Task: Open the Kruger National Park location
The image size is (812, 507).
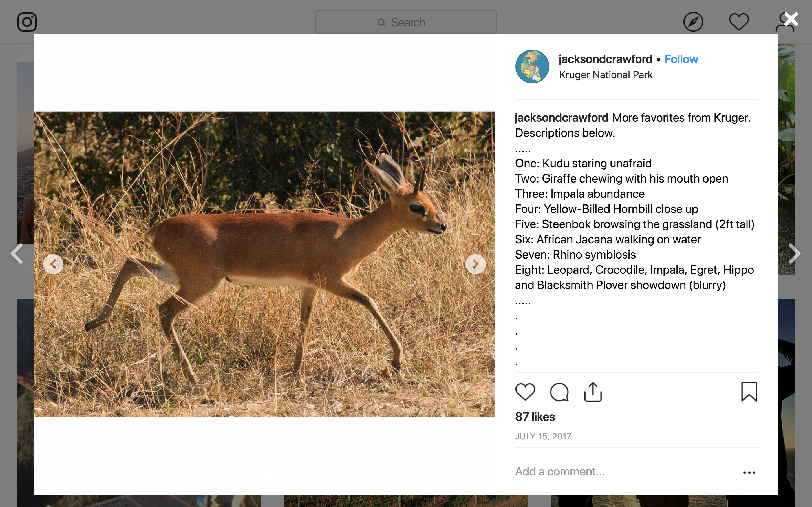Action: (x=606, y=75)
